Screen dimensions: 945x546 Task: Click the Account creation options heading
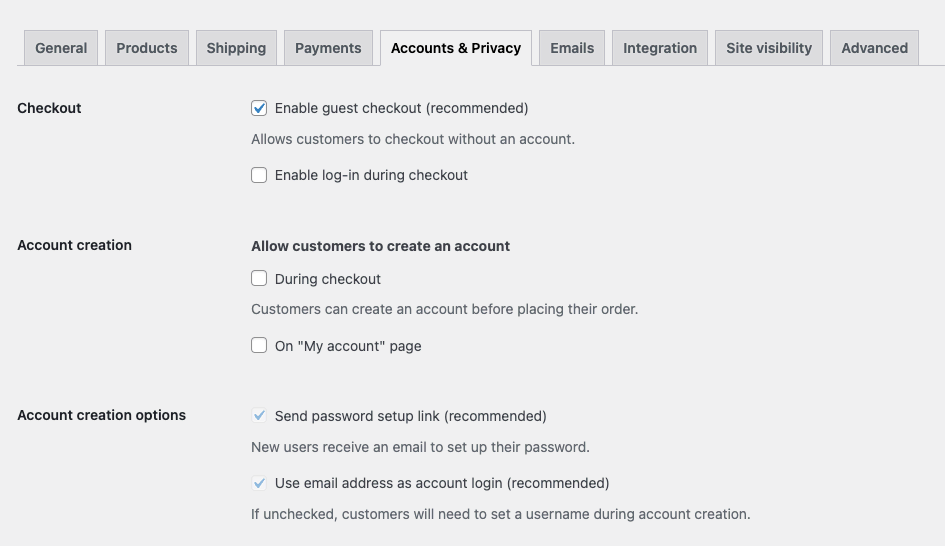pos(101,415)
